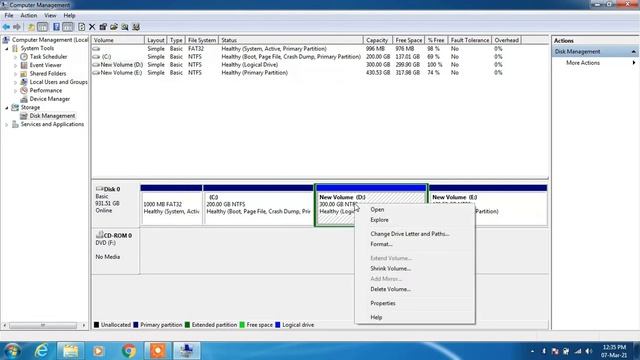
Task: Sort by the Status column header
Action: pos(291,40)
